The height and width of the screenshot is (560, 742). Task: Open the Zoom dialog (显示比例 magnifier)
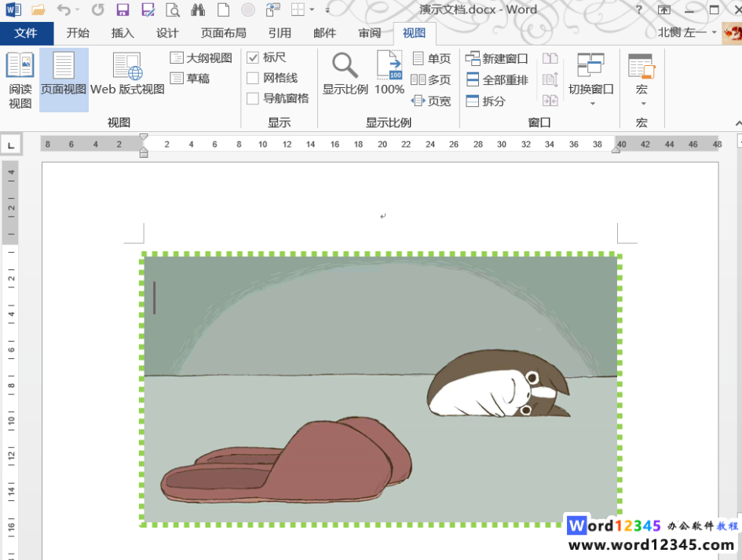pos(345,73)
